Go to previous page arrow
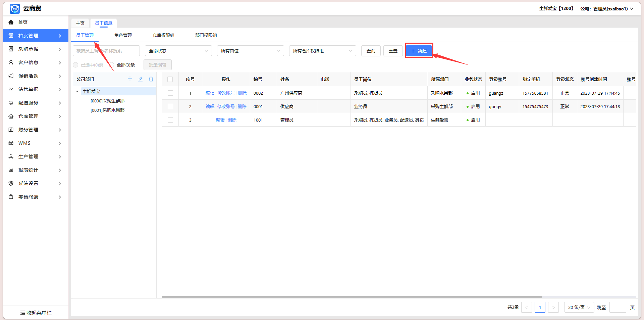Viewport: 644px width, 320px height. 527,307
